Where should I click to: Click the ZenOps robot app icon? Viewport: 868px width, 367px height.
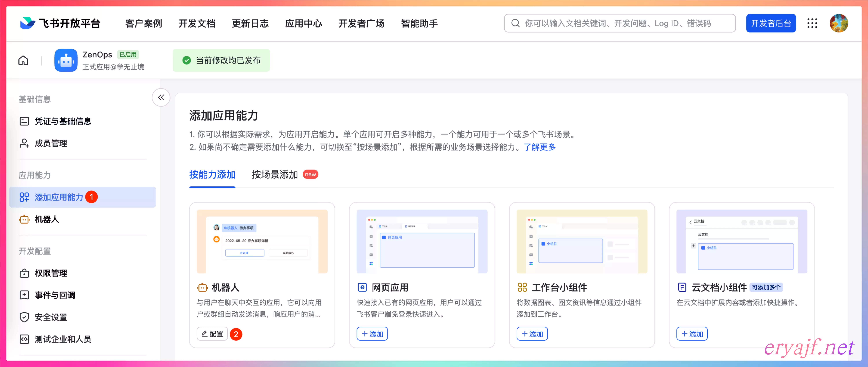(66, 60)
